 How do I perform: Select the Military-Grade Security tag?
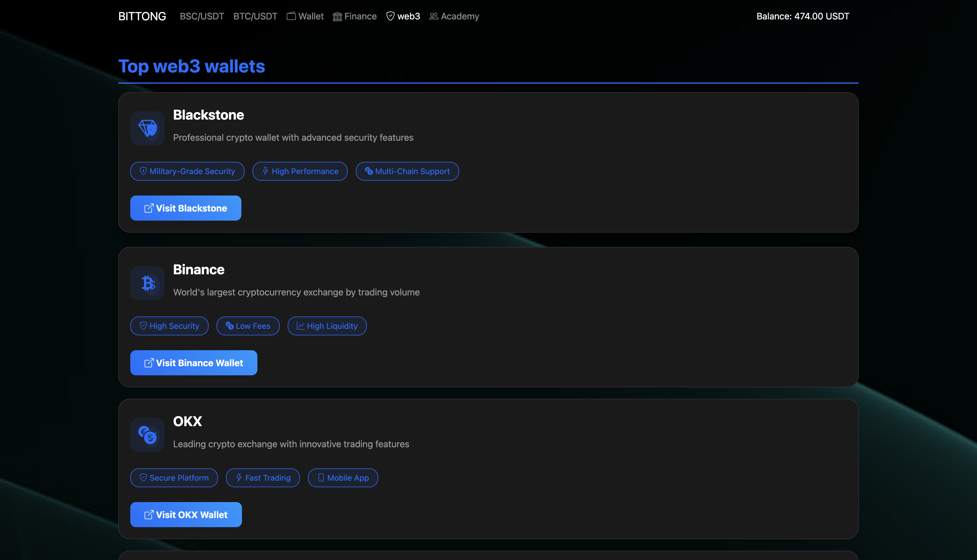[187, 171]
